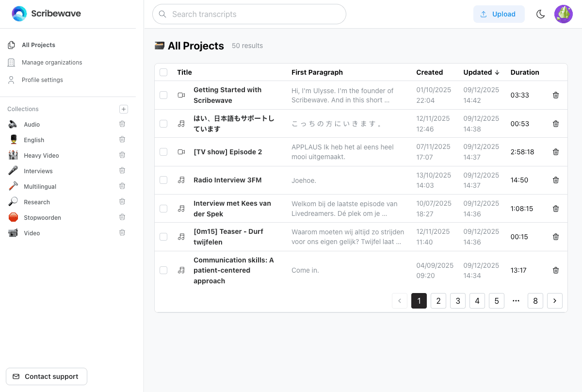This screenshot has width=582, height=392.
Task: Click the Upload button
Action: [499, 14]
